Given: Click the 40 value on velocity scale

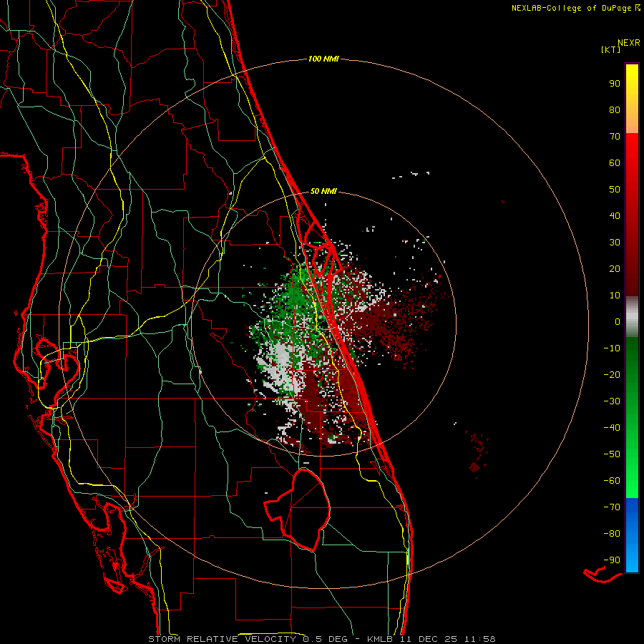Looking at the screenshot, I should point(615,216).
